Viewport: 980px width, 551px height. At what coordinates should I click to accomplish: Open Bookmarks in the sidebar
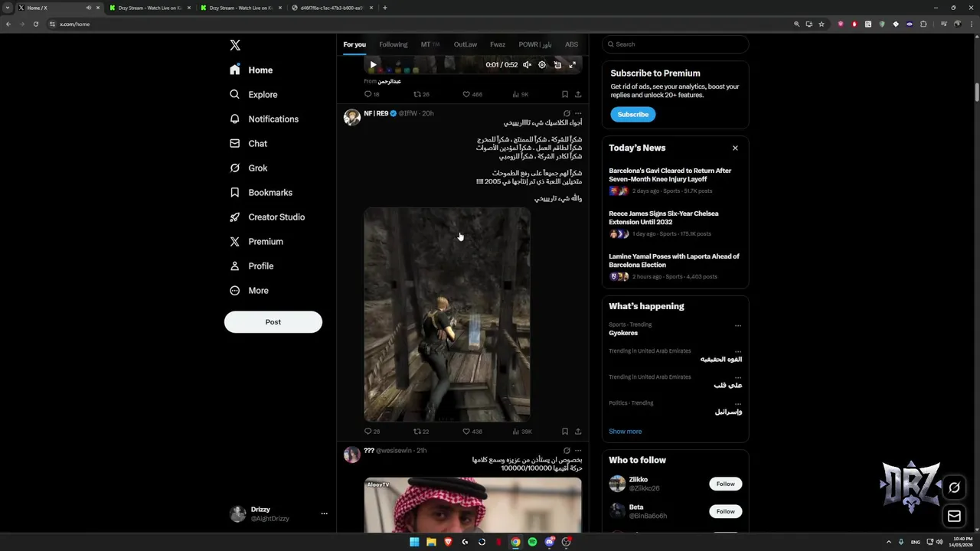pos(260,192)
